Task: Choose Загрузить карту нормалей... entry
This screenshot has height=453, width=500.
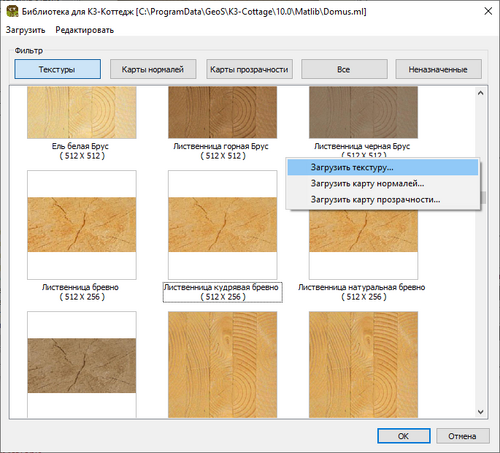Action: click(x=383, y=183)
